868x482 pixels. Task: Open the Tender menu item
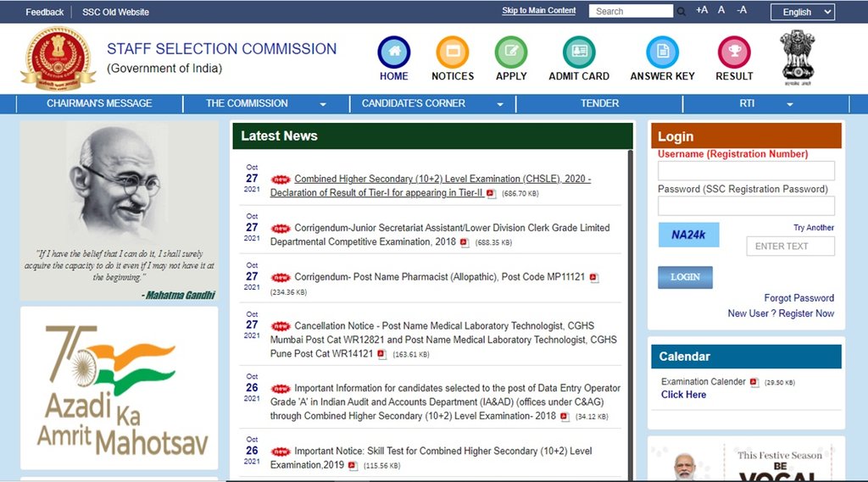pyautogui.click(x=599, y=103)
